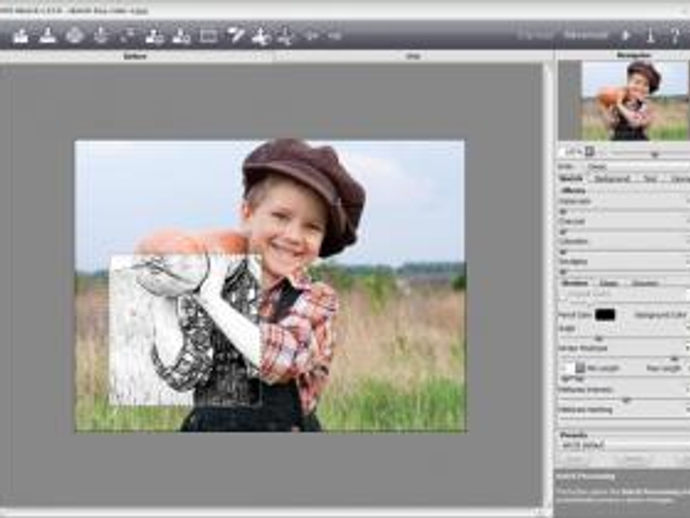The image size is (690, 518).
Task: Click the undo arrow in the toolbar
Action: click(x=312, y=35)
